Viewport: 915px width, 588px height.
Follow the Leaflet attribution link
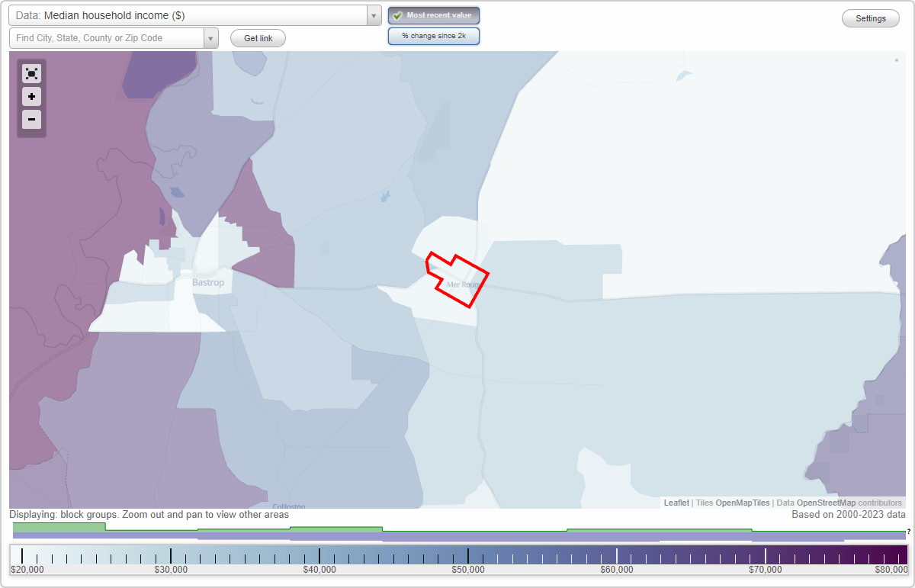676,503
